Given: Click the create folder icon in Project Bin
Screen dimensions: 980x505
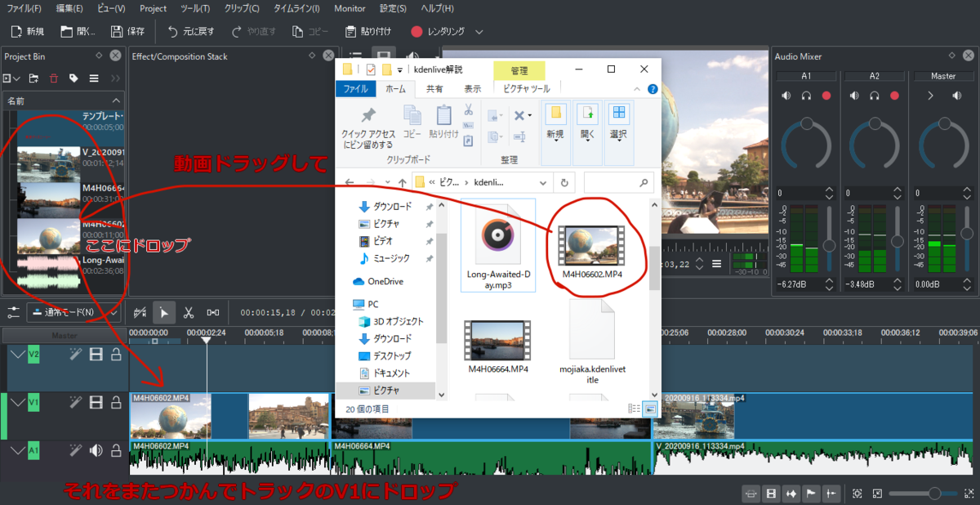Looking at the screenshot, I should 33,78.
